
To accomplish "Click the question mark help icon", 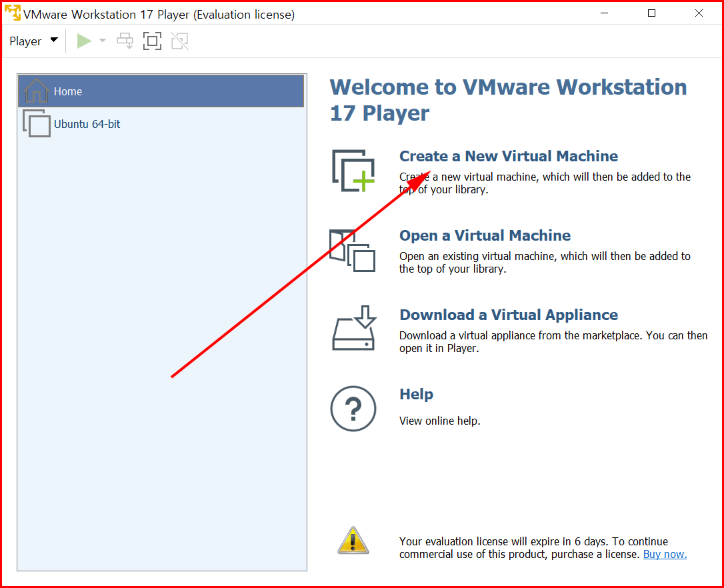I will click(353, 409).
